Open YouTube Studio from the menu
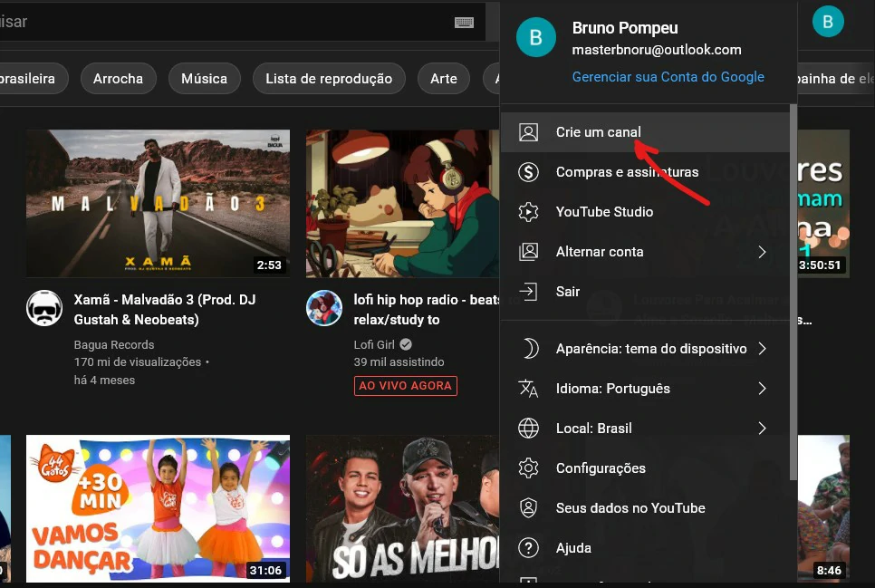Image resolution: width=875 pixels, height=588 pixels. coord(645,212)
